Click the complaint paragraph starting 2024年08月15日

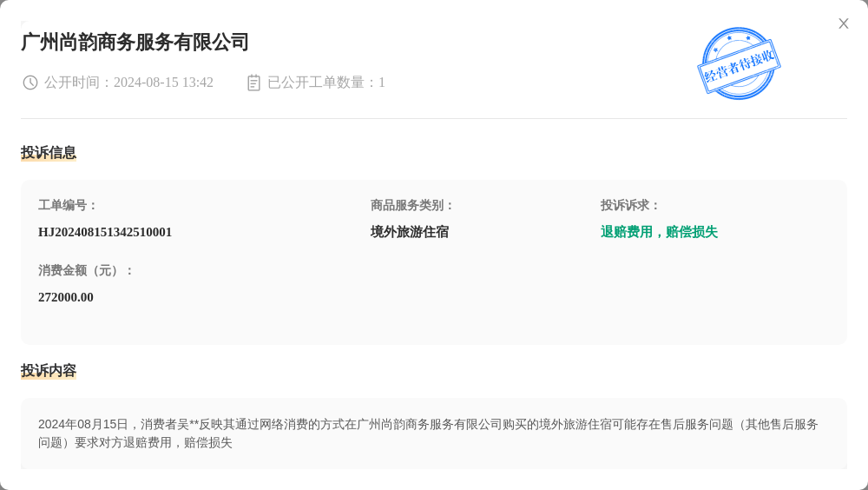click(428, 434)
